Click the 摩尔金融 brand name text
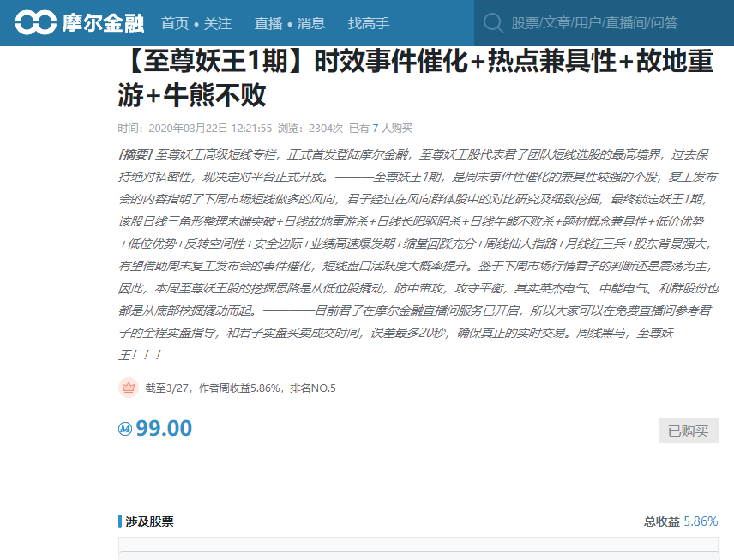Screen dimensions: 734x560 103,23
